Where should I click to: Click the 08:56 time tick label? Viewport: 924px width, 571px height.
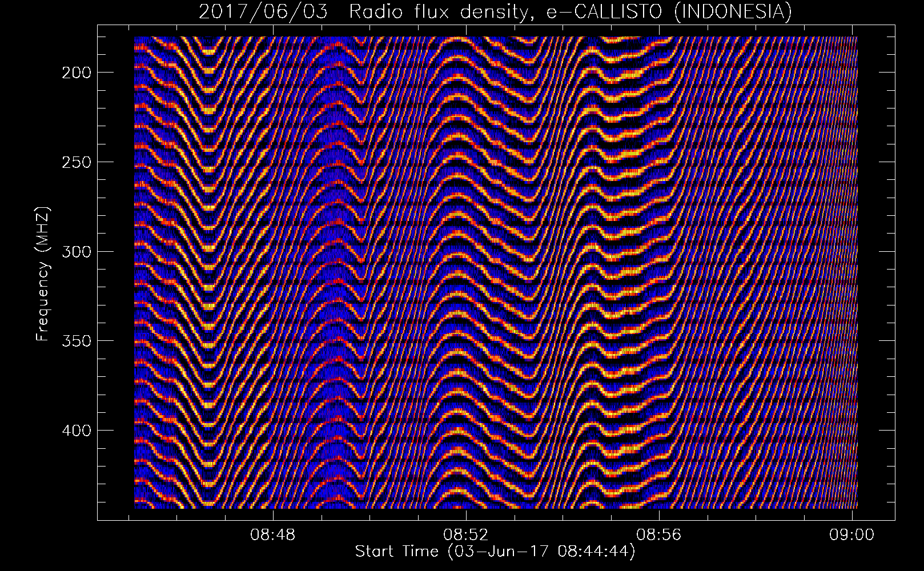pyautogui.click(x=659, y=535)
